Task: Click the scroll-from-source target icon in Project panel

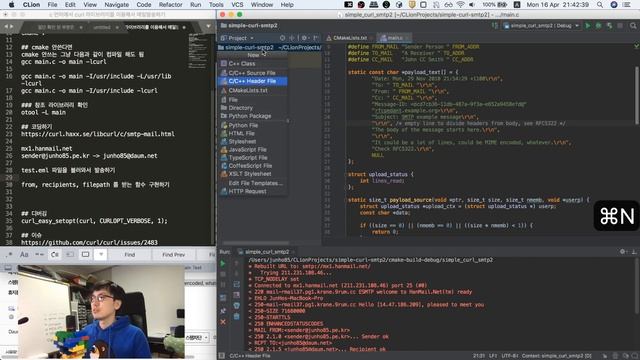Action: click(x=282, y=38)
